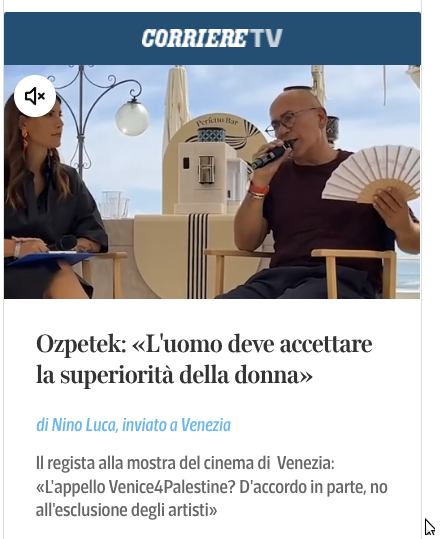Click the summary starting 'Il regista alla mostra'
Viewport: 442px width, 539px height.
(212, 487)
